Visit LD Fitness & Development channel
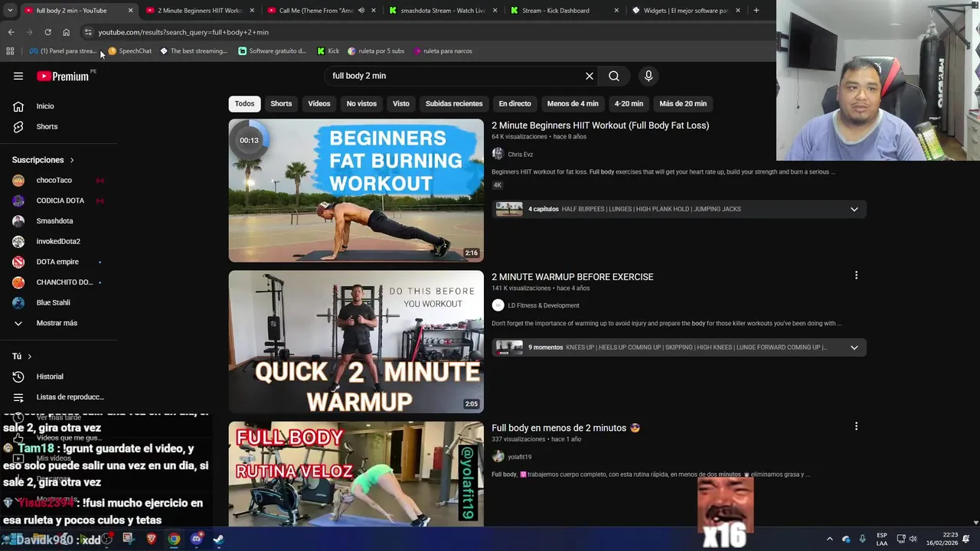Screen dimensions: 980x551 (x=543, y=305)
